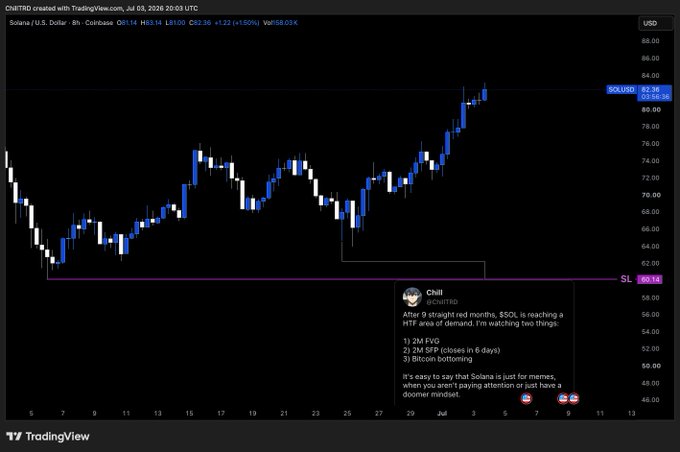Click the '1) 2M FVG' line
680x452 pixels.
coord(421,341)
